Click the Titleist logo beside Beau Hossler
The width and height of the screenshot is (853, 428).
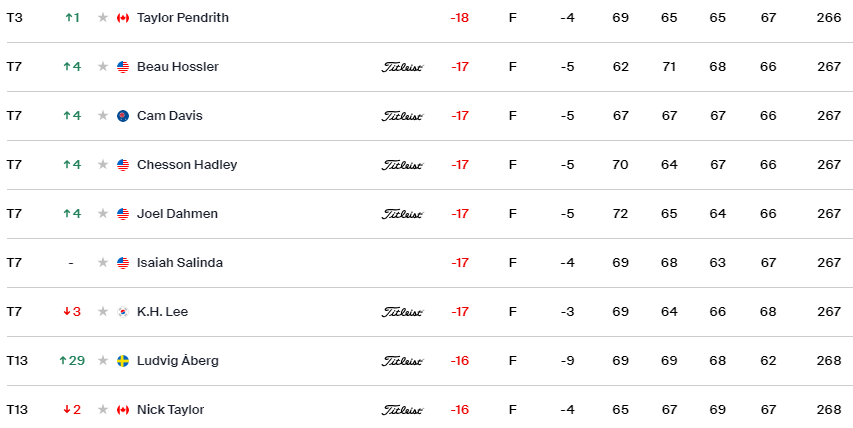(402, 67)
